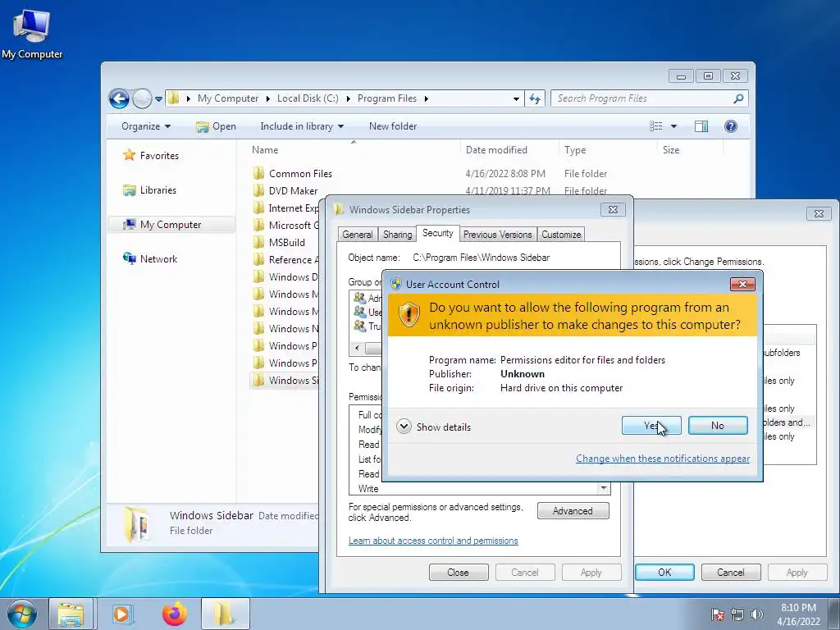840x630 pixels.
Task: Select Network in navigation pane
Action: pos(158,258)
